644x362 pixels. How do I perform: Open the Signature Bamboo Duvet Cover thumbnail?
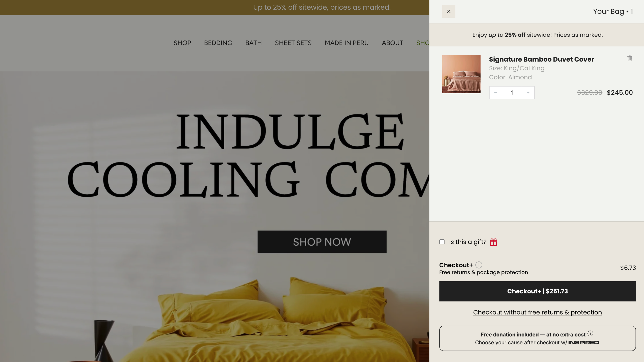(461, 74)
